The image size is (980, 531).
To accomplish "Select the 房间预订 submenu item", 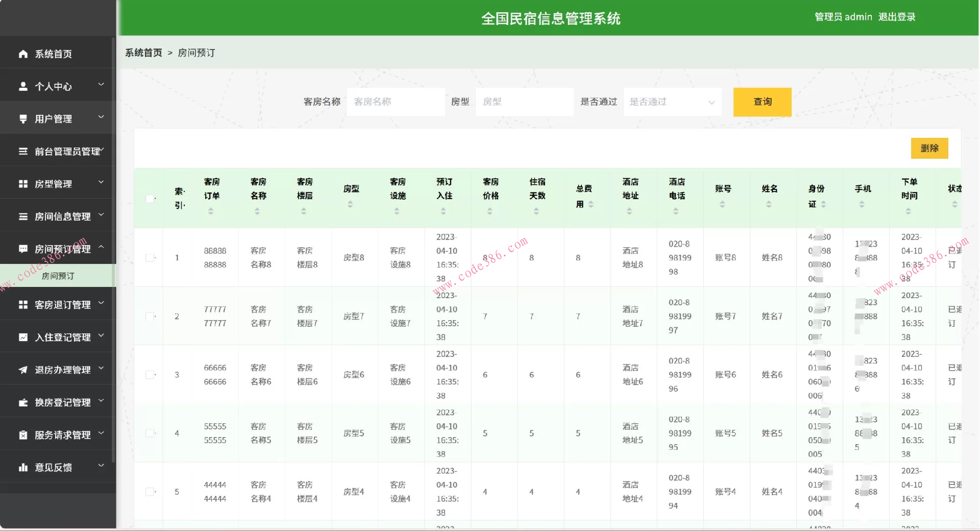I will (x=58, y=276).
